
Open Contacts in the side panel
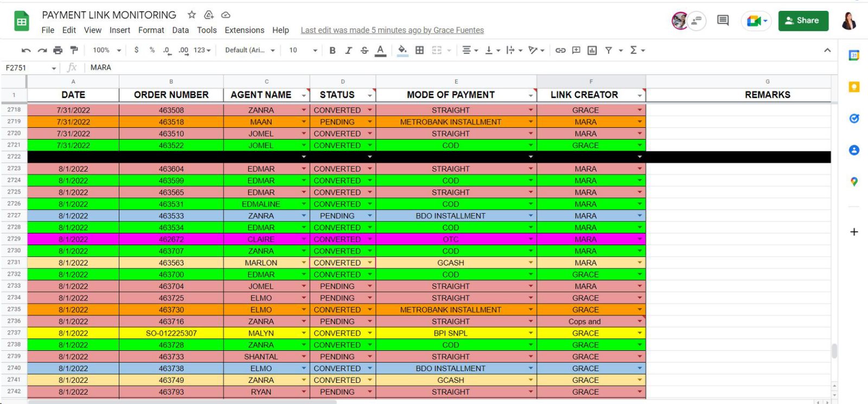854,150
